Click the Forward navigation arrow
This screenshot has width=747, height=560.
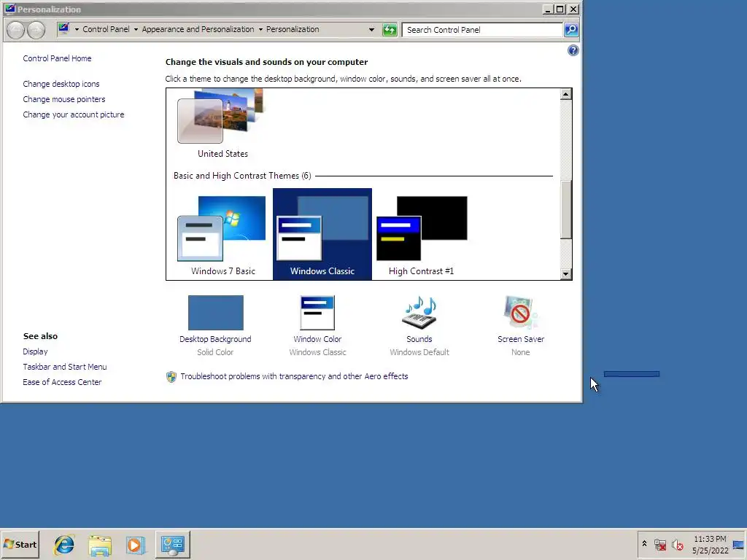tap(36, 30)
